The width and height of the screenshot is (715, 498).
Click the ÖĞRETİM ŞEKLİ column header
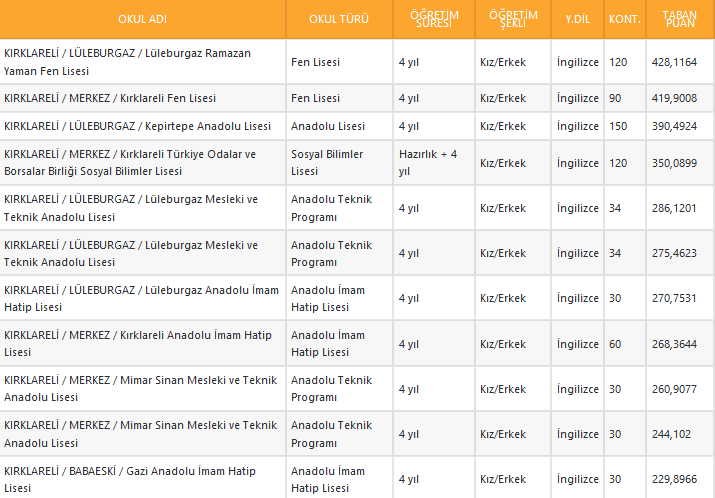point(513,20)
